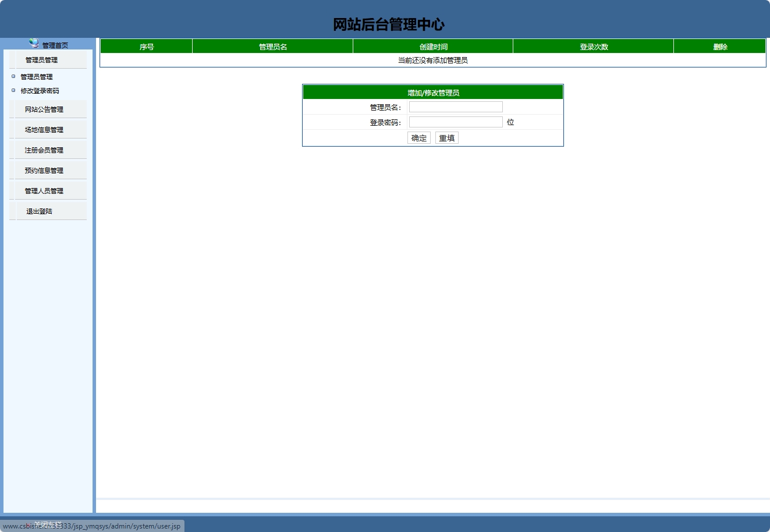The width and height of the screenshot is (770, 532).
Task: Click the square bullet icon before 管理员管理
Action: [x=13, y=76]
